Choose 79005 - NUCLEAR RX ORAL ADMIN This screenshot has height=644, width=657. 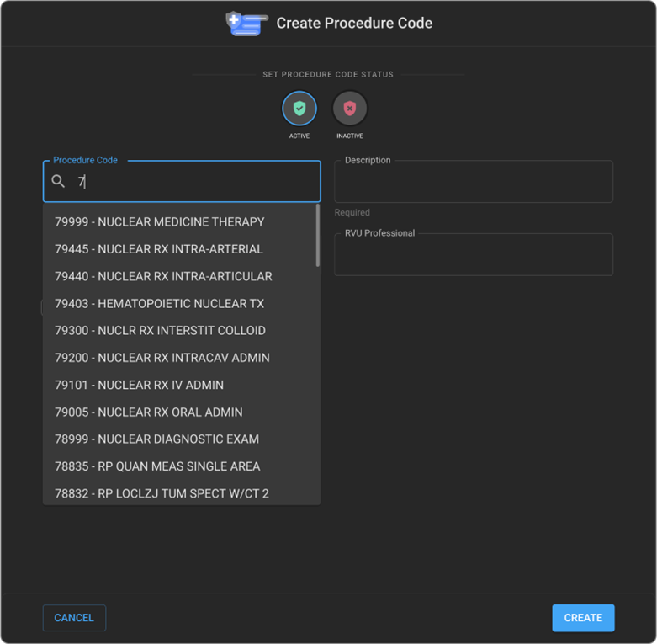click(149, 412)
